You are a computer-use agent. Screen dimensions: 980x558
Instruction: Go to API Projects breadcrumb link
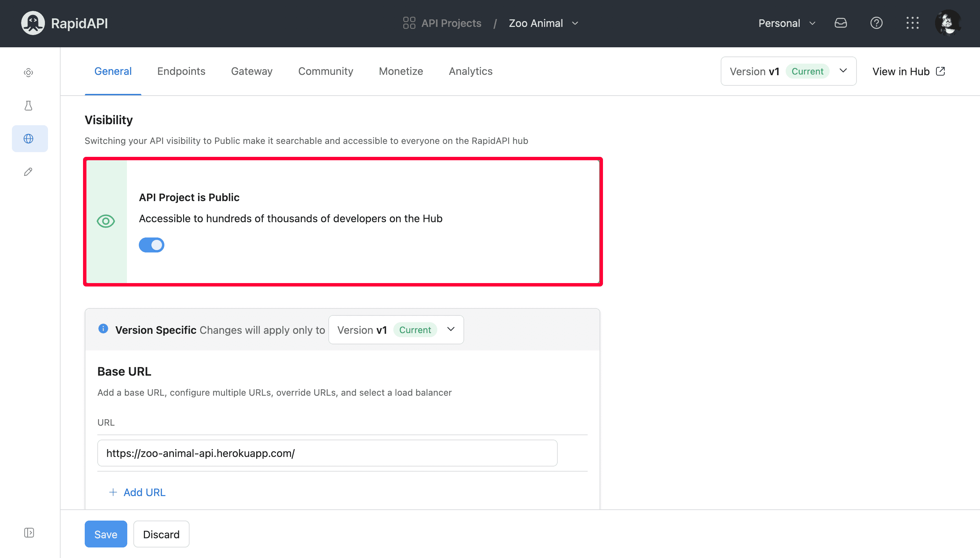coord(451,23)
